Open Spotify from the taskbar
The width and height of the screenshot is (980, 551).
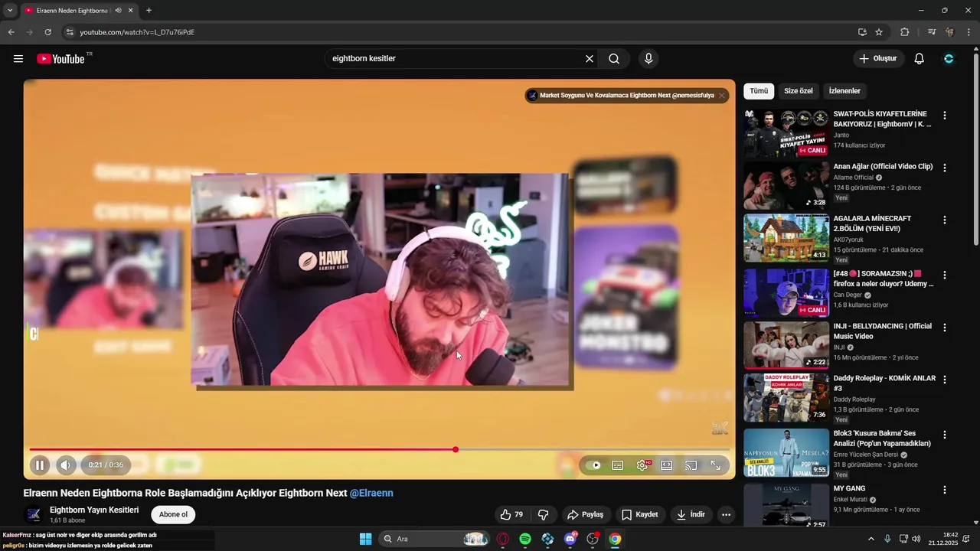pyautogui.click(x=525, y=539)
